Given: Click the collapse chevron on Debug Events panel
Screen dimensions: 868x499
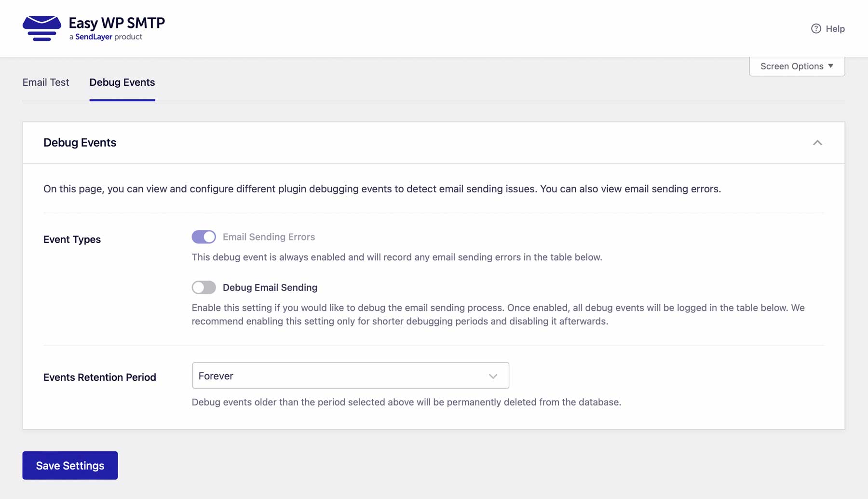Looking at the screenshot, I should click(817, 143).
